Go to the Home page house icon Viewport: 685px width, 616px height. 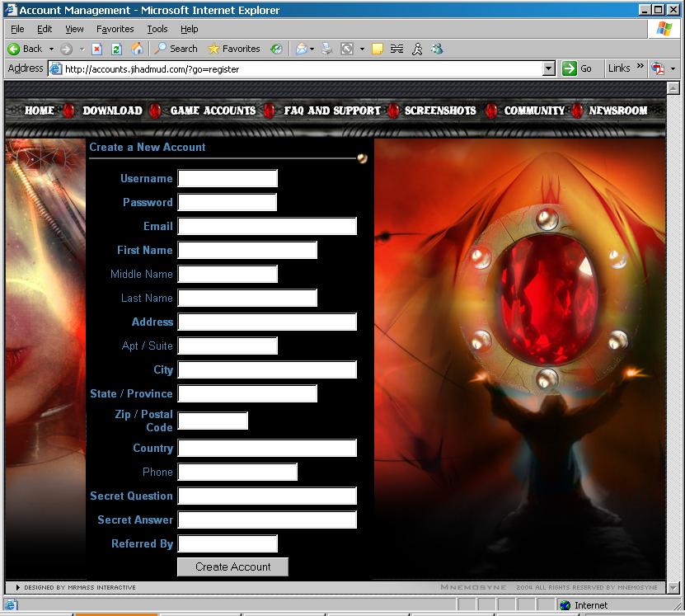(x=137, y=49)
